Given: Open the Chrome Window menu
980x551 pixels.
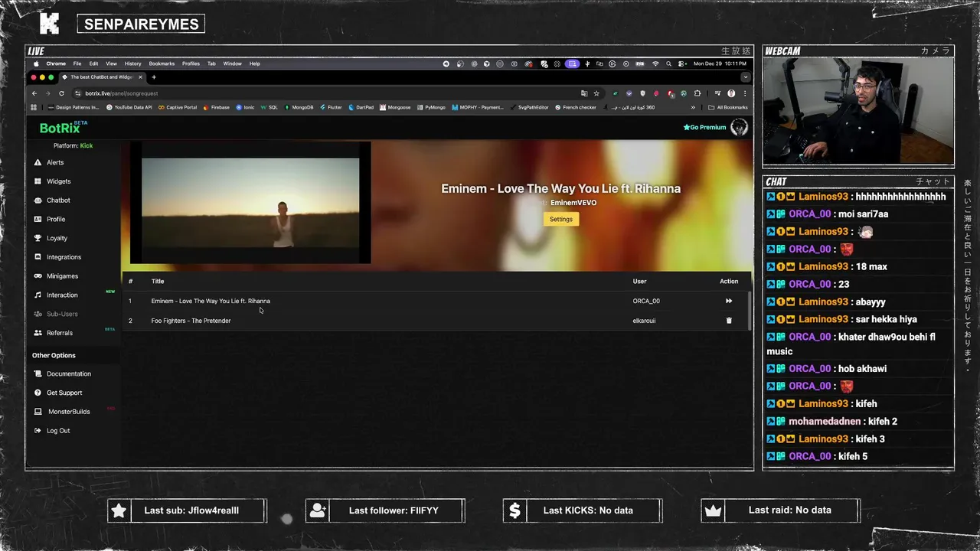Looking at the screenshot, I should [232, 64].
